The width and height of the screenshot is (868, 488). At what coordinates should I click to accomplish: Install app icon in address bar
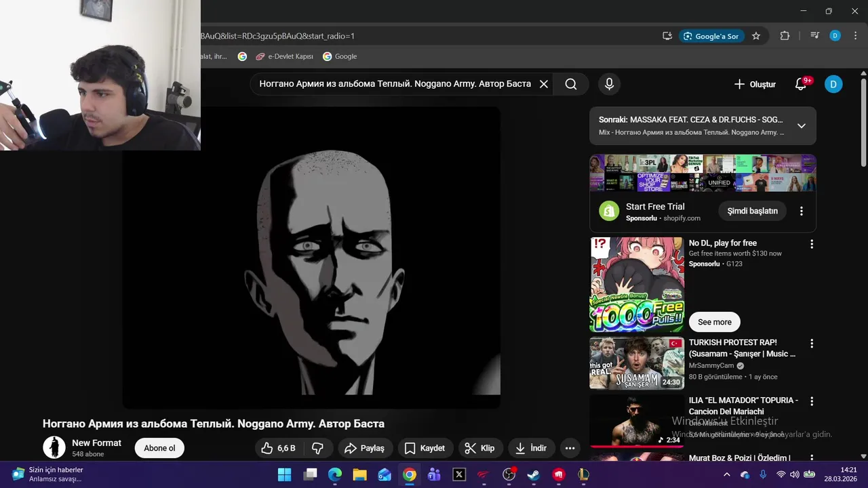[667, 36]
